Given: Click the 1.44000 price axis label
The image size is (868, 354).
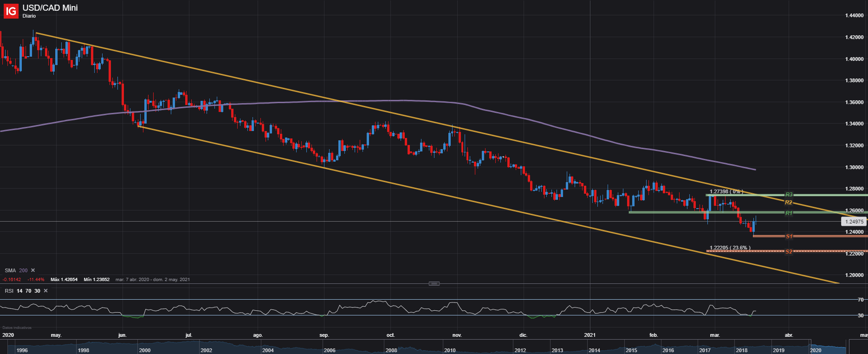Looking at the screenshot, I should [854, 15].
